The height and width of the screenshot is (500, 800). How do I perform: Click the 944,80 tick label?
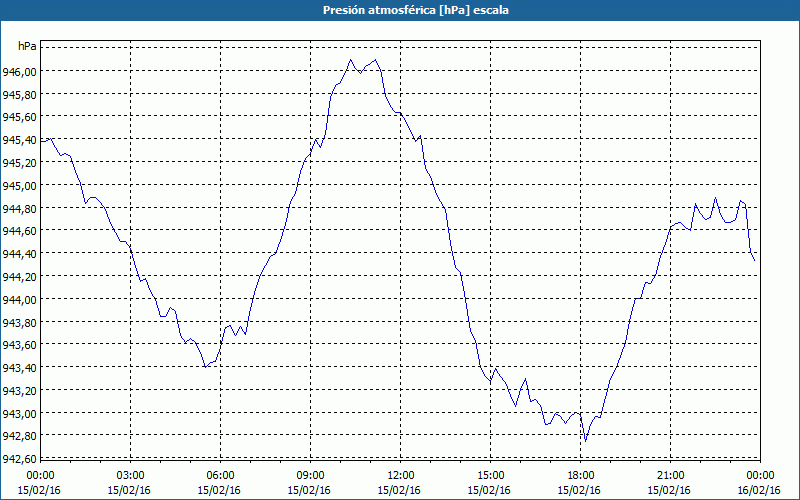click(x=19, y=209)
